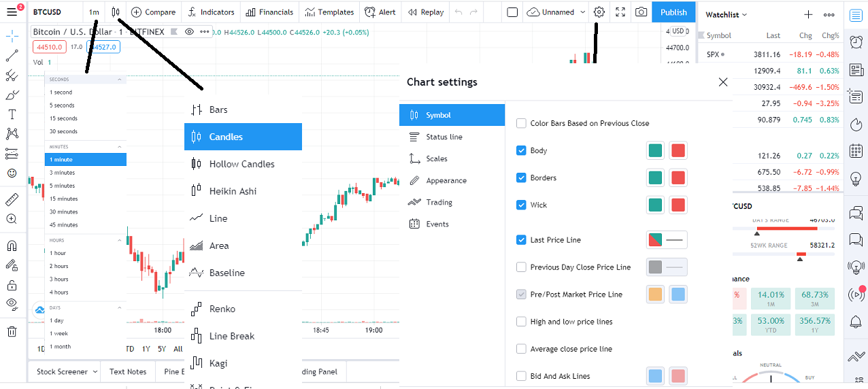Enable High and low price lines
This screenshot has height=389, width=868.
521,322
